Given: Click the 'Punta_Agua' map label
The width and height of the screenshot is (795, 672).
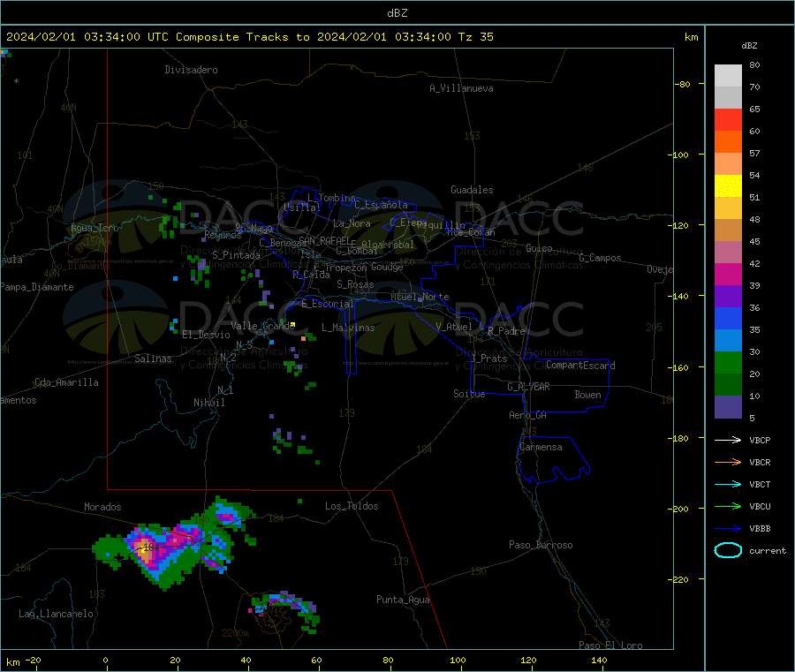Looking at the screenshot, I should [x=403, y=600].
